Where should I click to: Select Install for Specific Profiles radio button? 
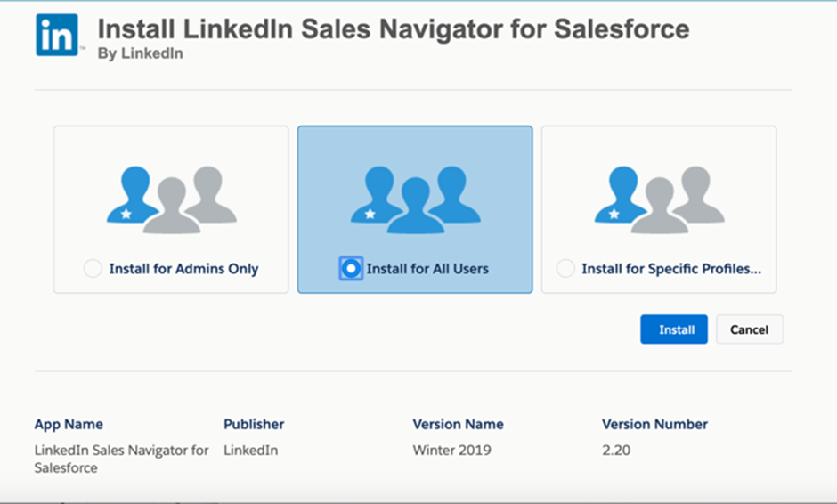(565, 268)
